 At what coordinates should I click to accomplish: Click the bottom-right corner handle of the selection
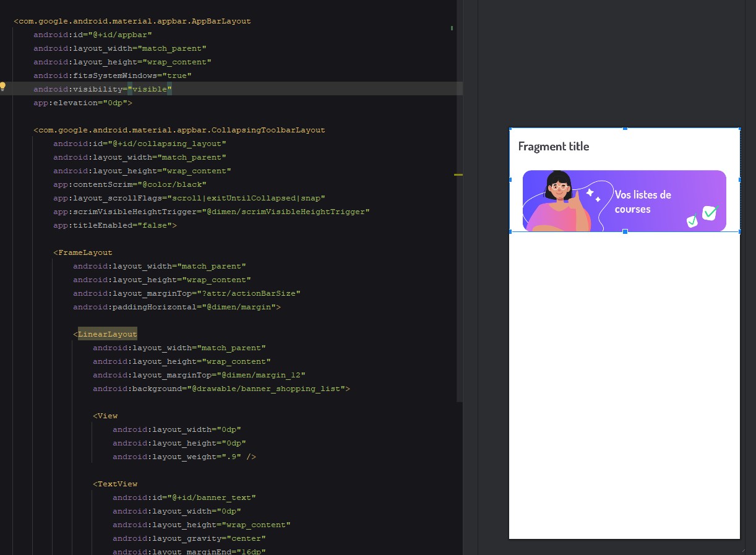tap(739, 231)
